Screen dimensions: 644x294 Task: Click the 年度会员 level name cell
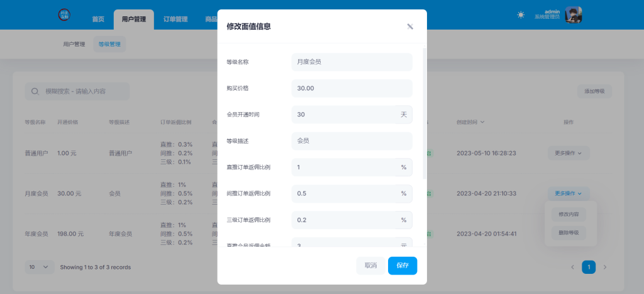(36, 234)
